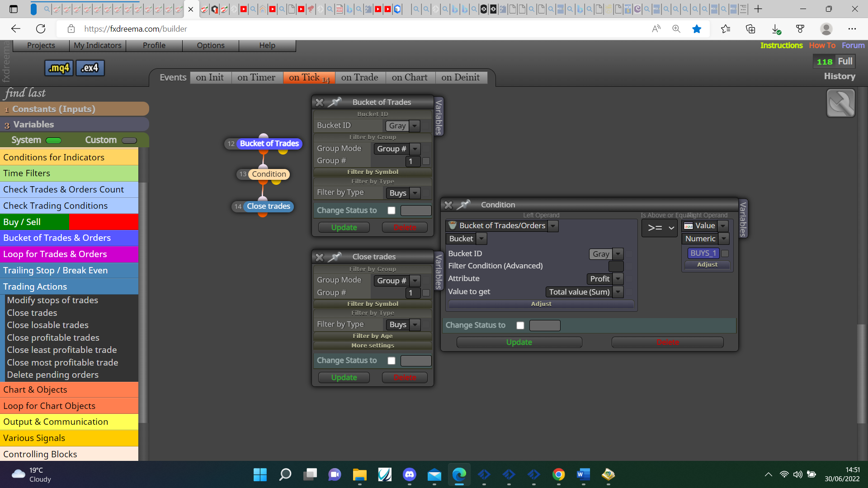Close the Condition settings panel
Screen dimensions: 868x488
(448, 205)
